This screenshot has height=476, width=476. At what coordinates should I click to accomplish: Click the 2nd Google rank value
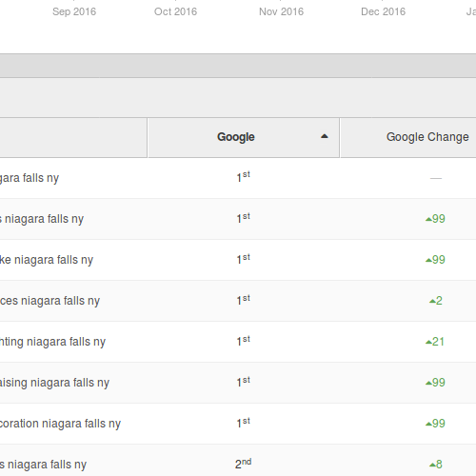coord(243,464)
